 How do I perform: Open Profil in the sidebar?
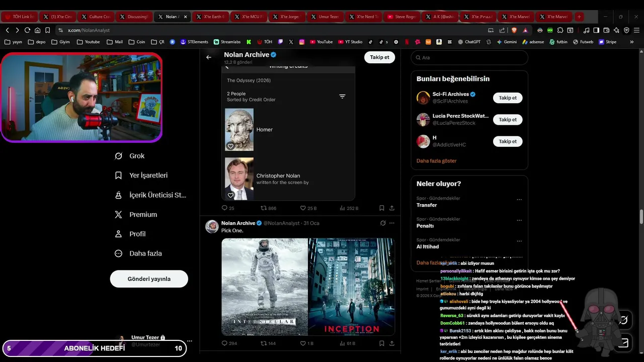pyautogui.click(x=130, y=234)
